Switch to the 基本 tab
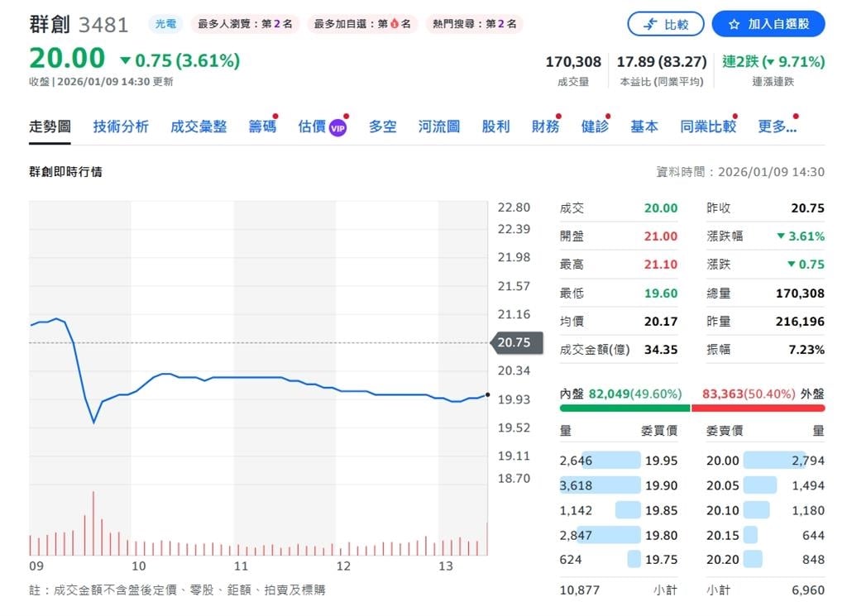The height and width of the screenshot is (616, 847). 644,127
